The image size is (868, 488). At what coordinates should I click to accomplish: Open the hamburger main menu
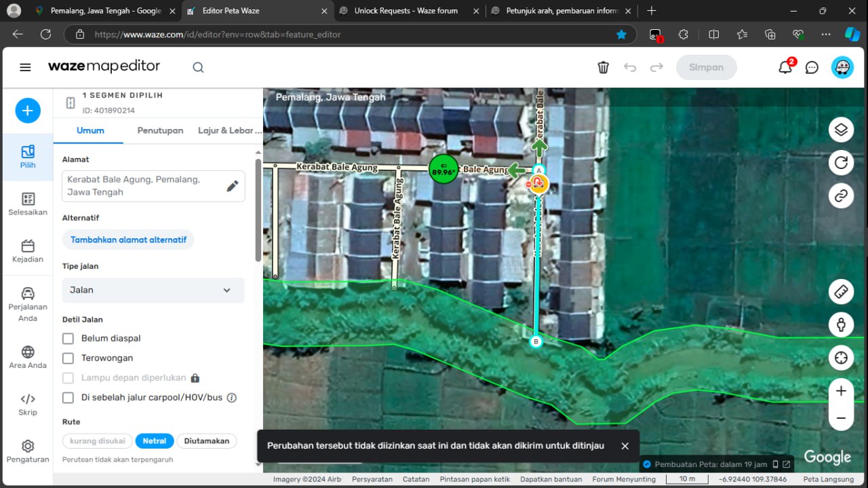tap(25, 67)
